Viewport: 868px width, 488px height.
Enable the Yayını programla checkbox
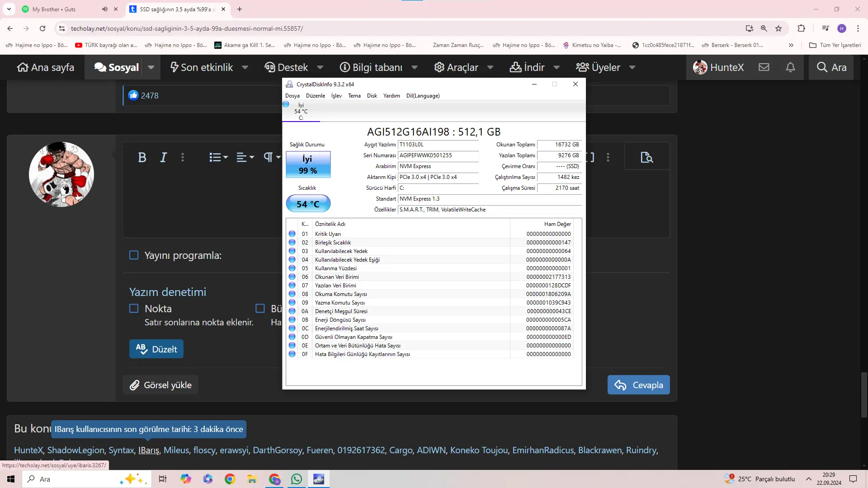134,255
